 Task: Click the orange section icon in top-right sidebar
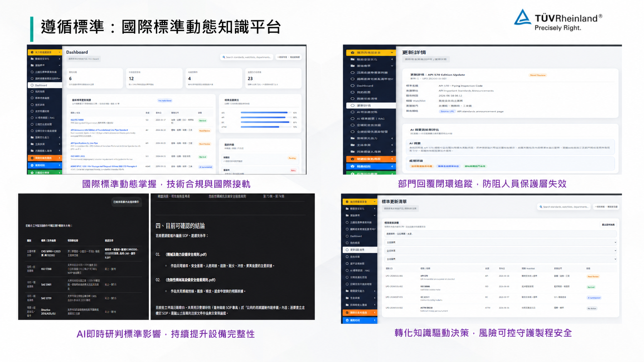[x=352, y=159]
